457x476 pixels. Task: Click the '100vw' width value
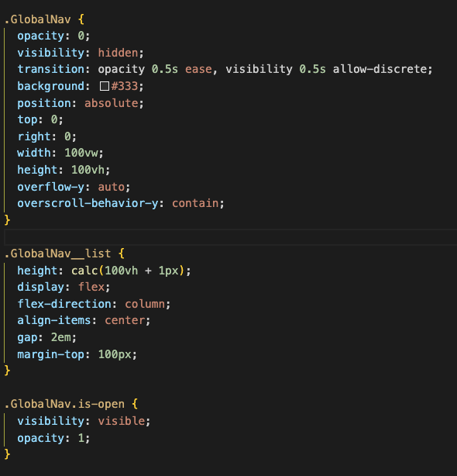click(81, 153)
